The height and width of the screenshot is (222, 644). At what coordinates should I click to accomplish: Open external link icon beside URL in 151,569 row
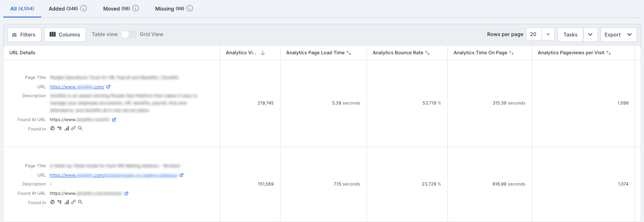point(182,175)
